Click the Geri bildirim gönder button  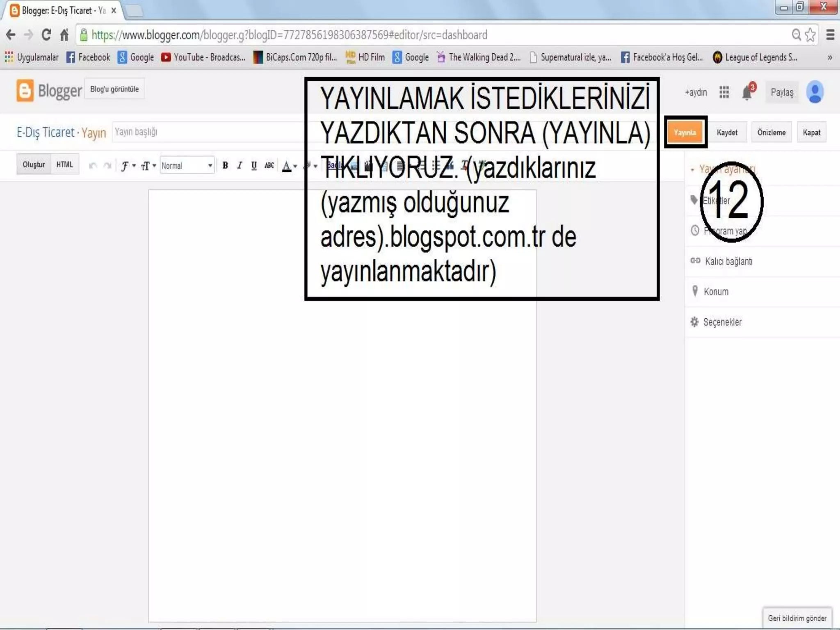point(797,618)
